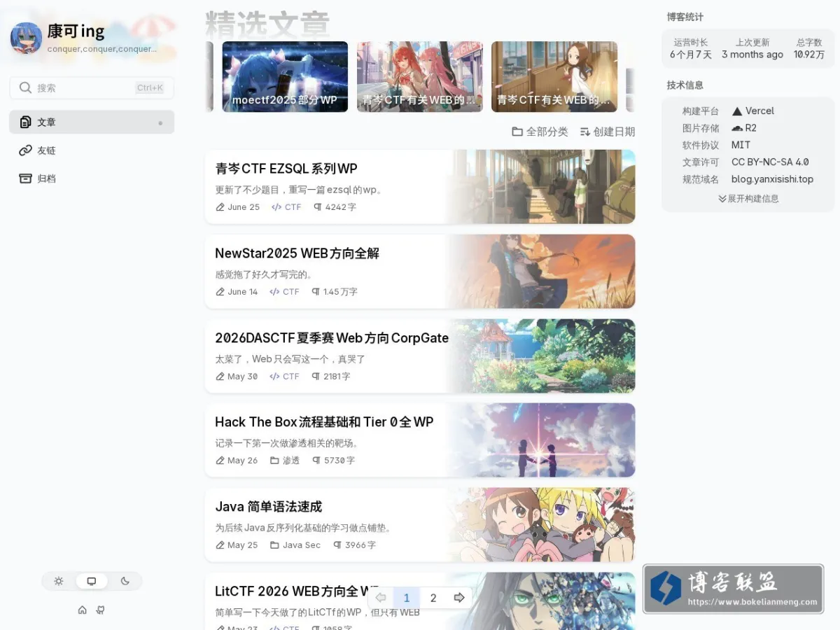Viewport: 840px width, 630px height.
Task: Open 全部分类 category filter
Action: (540, 132)
